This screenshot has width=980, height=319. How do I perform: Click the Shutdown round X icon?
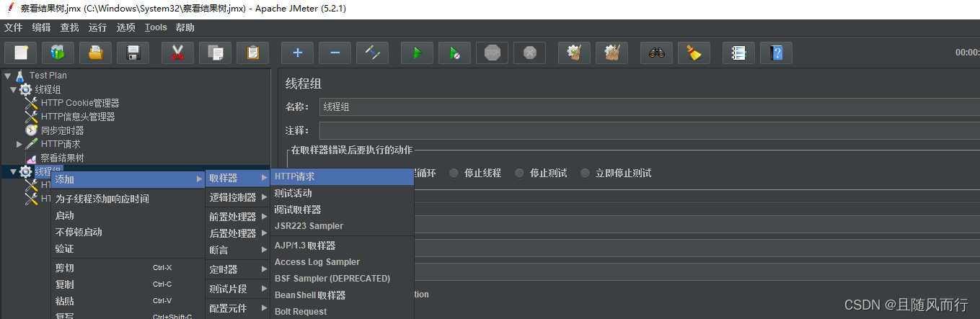[x=529, y=53]
